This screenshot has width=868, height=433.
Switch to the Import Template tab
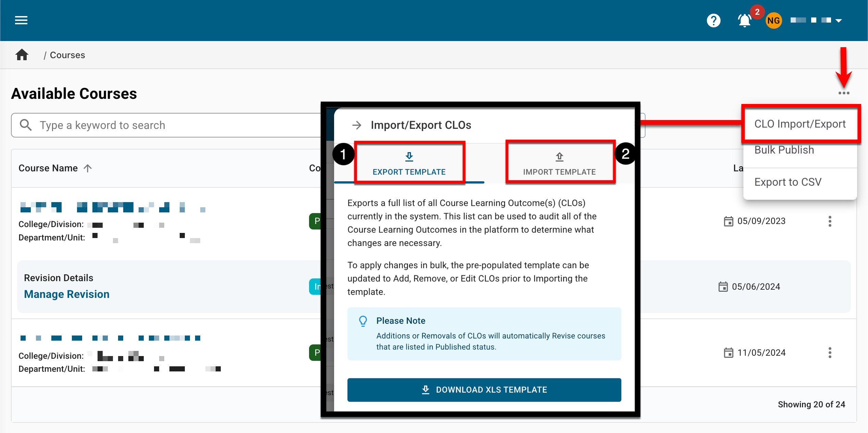pos(559,164)
